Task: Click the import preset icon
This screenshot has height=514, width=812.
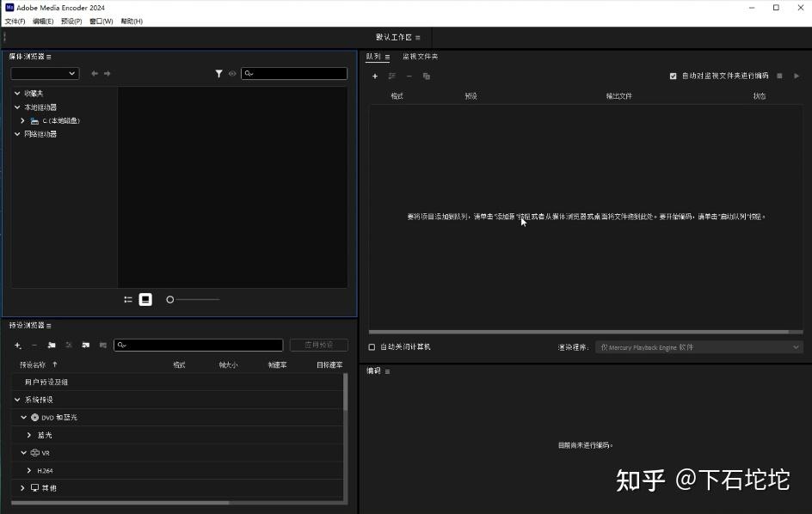Action: click(x=85, y=345)
